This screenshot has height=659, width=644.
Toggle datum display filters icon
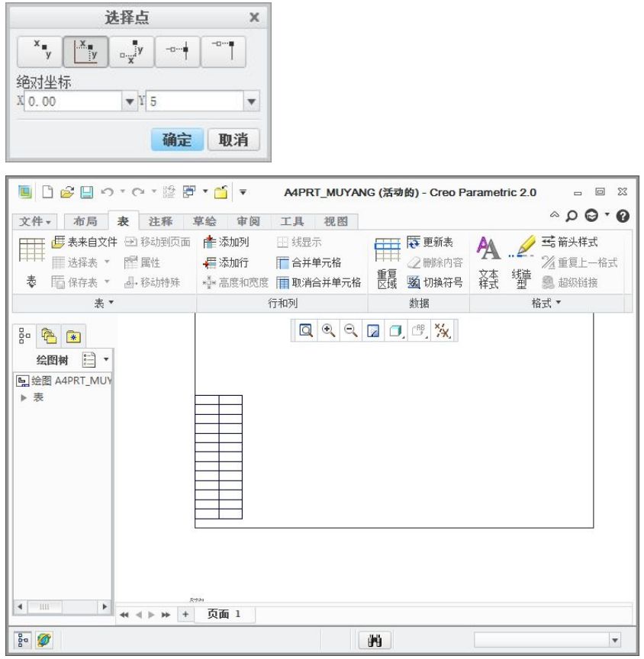click(x=443, y=330)
